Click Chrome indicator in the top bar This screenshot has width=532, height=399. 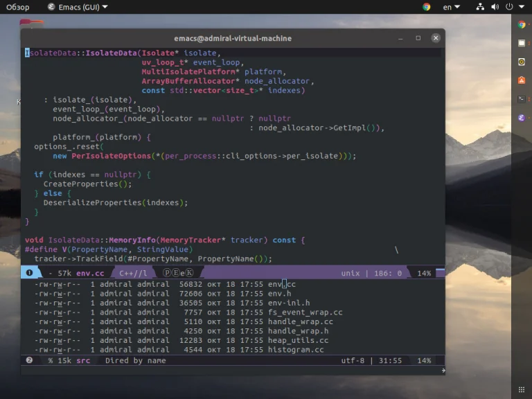(x=427, y=7)
